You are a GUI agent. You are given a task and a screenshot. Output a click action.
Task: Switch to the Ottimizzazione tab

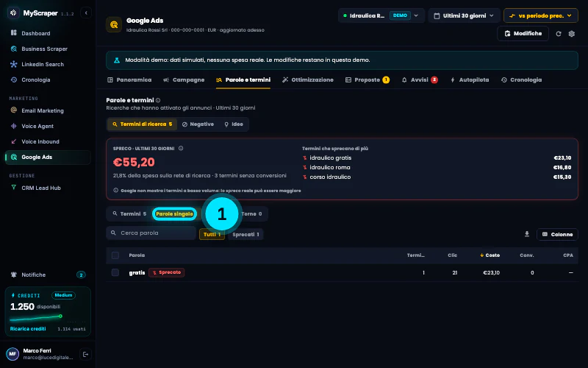tap(308, 80)
